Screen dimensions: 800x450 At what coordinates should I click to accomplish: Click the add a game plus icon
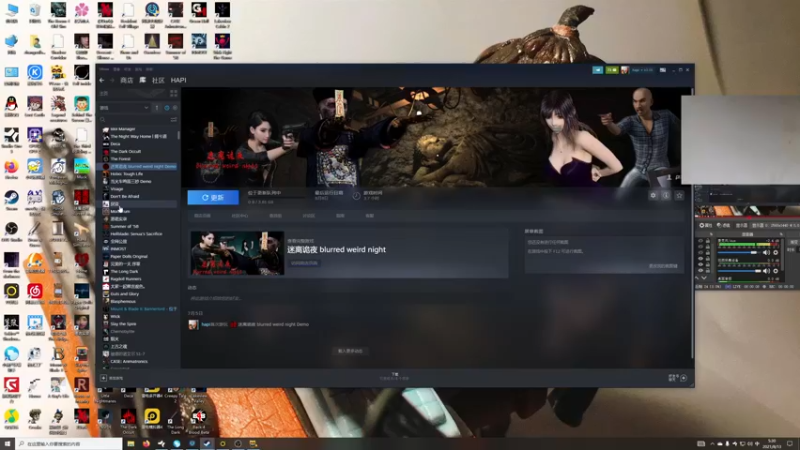[x=104, y=378]
